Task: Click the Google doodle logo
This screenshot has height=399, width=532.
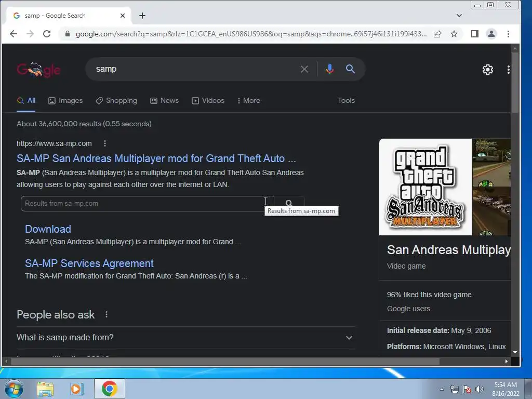Action: [38, 70]
